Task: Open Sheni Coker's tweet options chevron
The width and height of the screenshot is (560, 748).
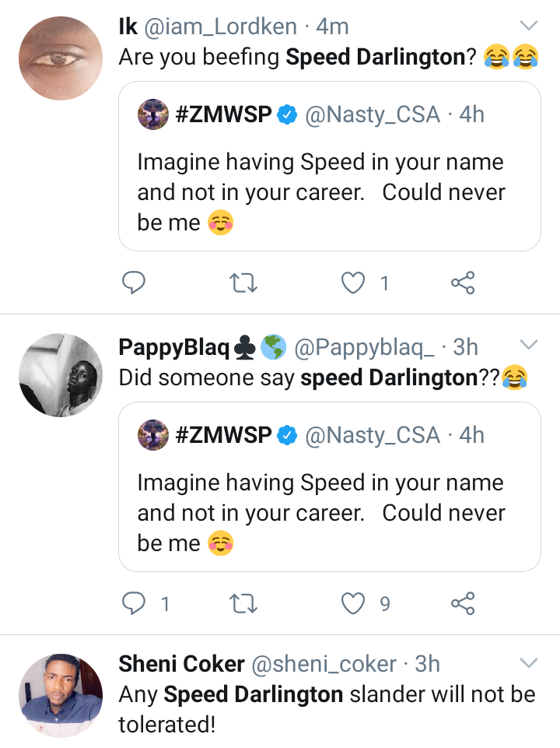Action: [x=528, y=664]
